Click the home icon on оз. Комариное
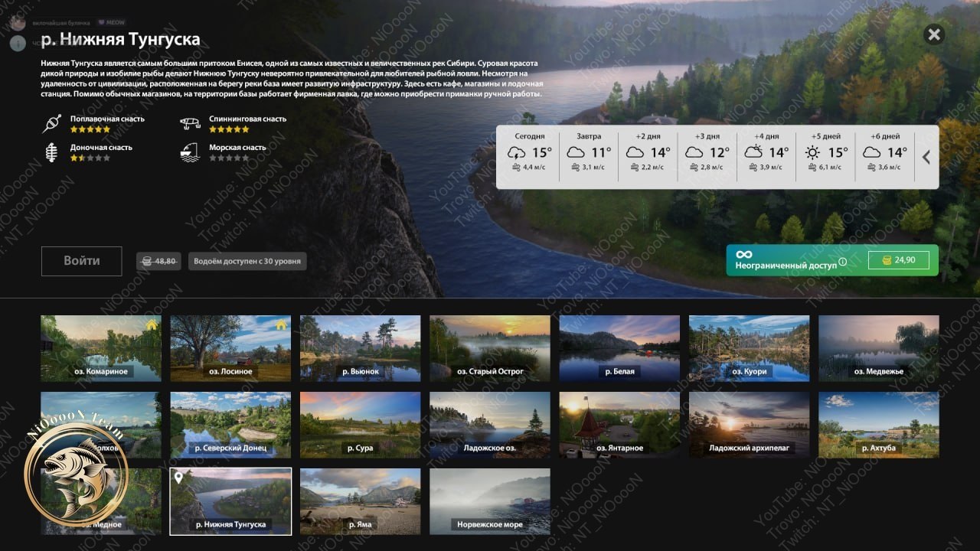Screen dimensions: 980x551 coord(152,324)
